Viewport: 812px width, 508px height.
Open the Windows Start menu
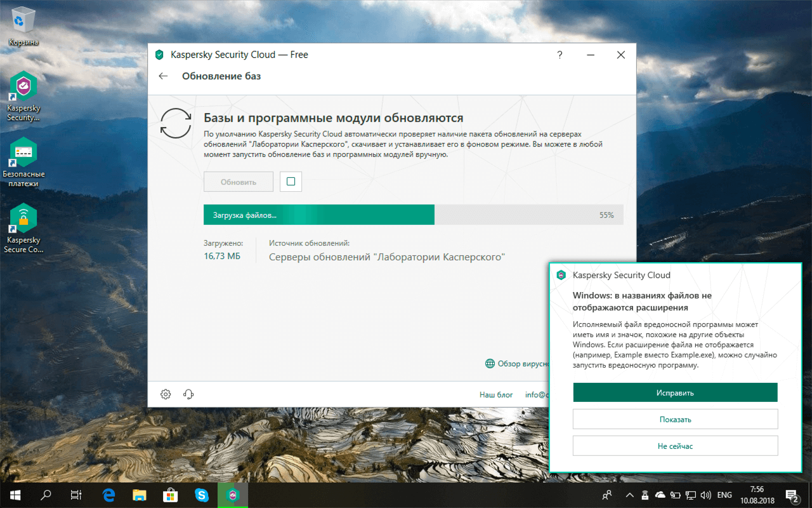(x=13, y=495)
